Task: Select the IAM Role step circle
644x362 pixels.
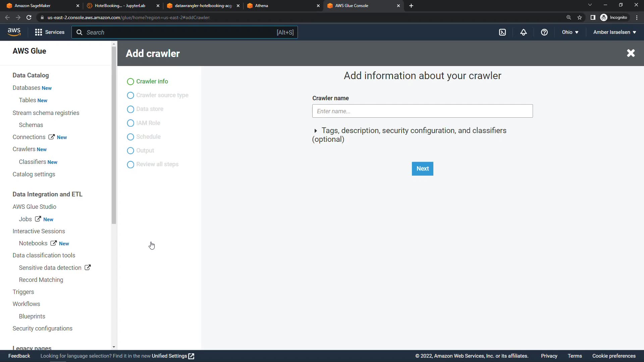Action: point(130,123)
